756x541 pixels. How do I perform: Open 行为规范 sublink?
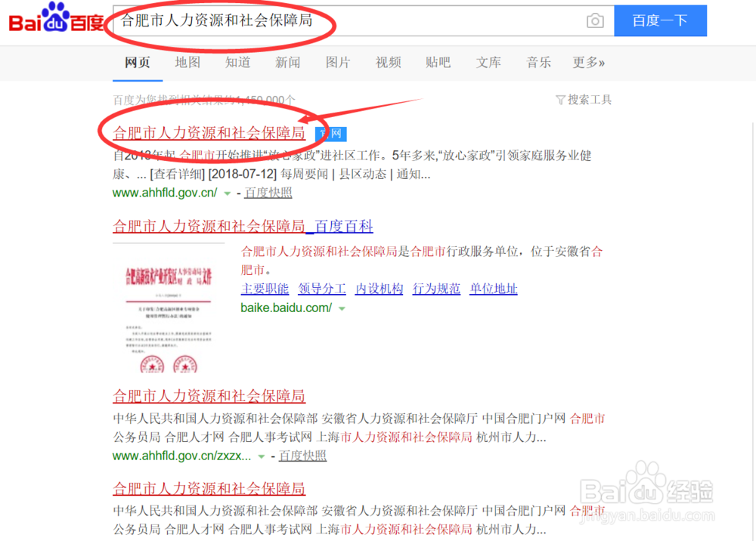(x=436, y=289)
